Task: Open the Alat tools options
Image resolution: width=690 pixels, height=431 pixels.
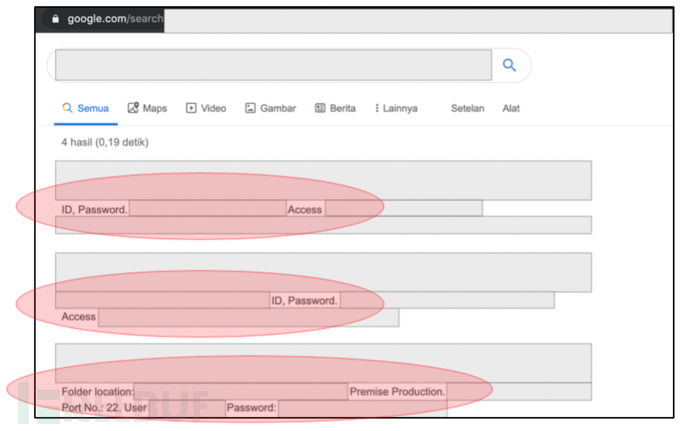Action: click(x=511, y=108)
